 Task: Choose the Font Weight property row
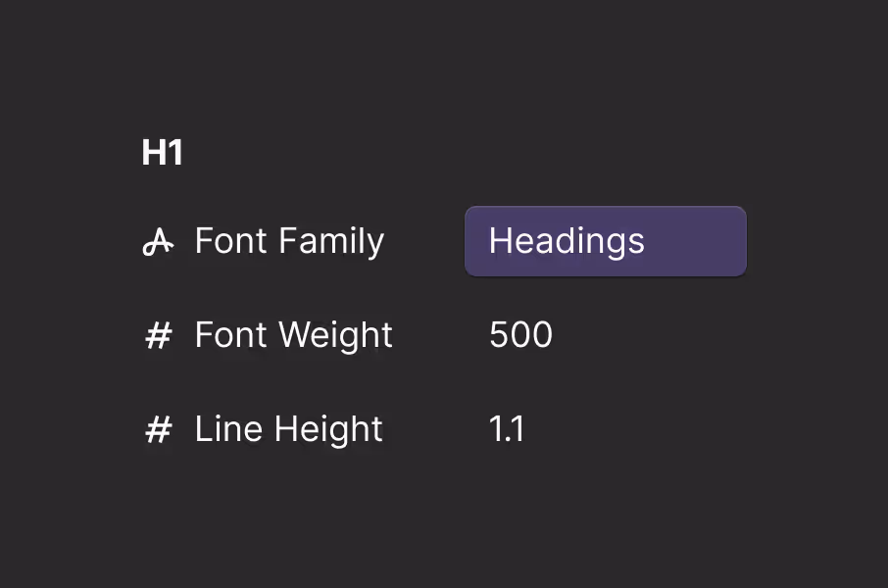tap(293, 335)
